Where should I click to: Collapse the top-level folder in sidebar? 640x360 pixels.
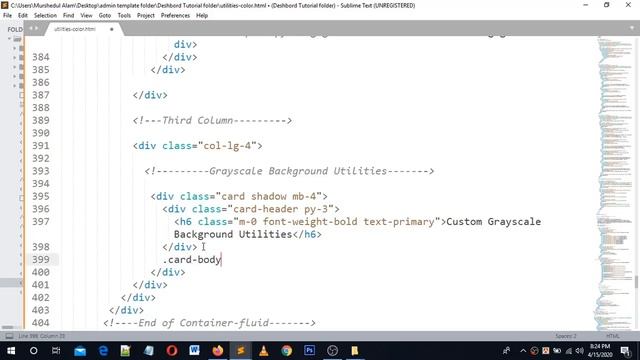tap(9, 39)
